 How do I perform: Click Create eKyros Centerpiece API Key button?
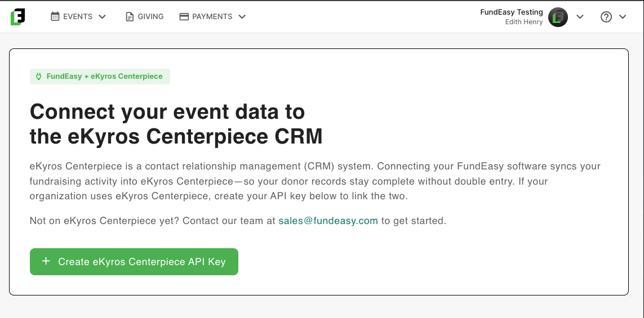(x=134, y=262)
